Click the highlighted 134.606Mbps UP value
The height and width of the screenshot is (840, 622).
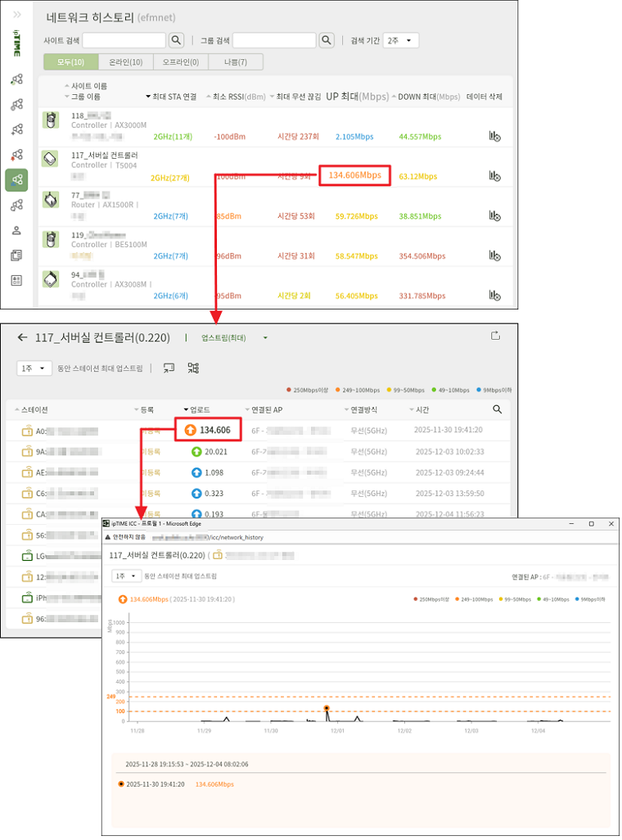coord(354,175)
